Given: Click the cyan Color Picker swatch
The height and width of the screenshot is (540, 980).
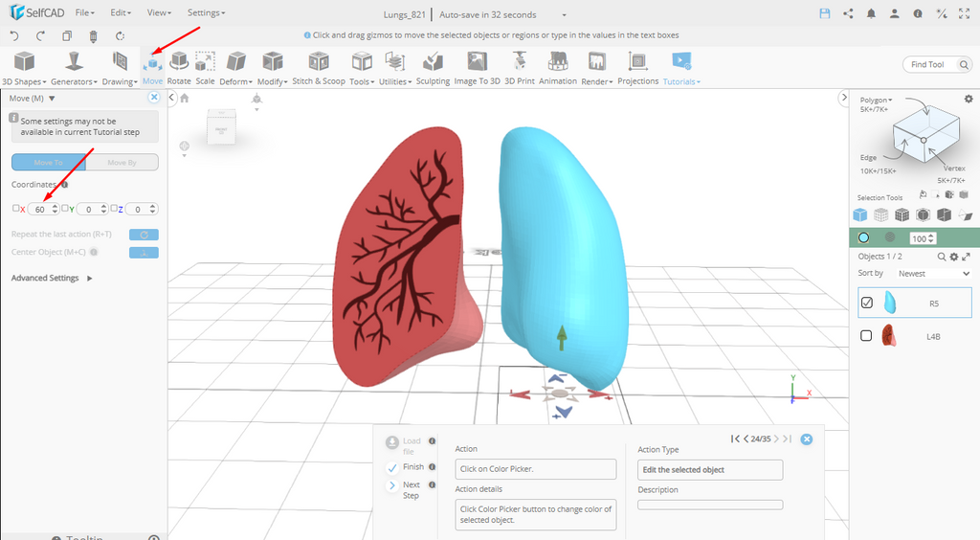Looking at the screenshot, I should coord(864,237).
